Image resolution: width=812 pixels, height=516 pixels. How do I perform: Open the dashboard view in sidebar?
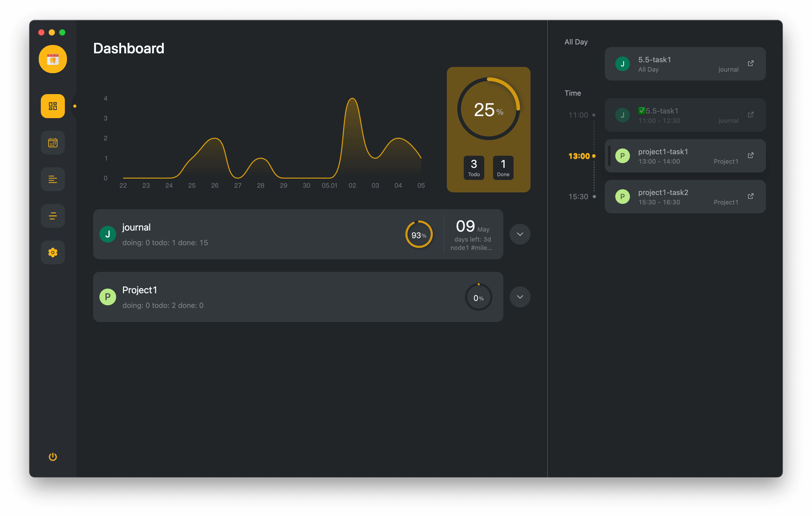[53, 106]
